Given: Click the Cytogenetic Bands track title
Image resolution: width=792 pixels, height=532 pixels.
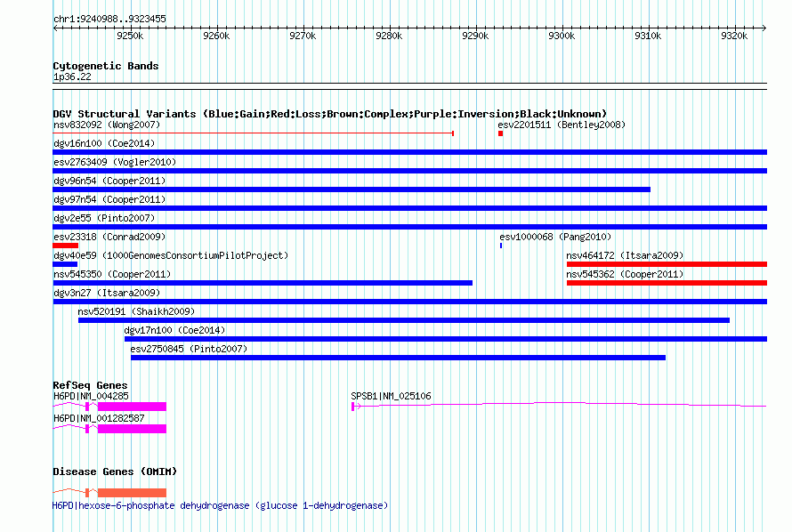Looking at the screenshot, I should (106, 66).
